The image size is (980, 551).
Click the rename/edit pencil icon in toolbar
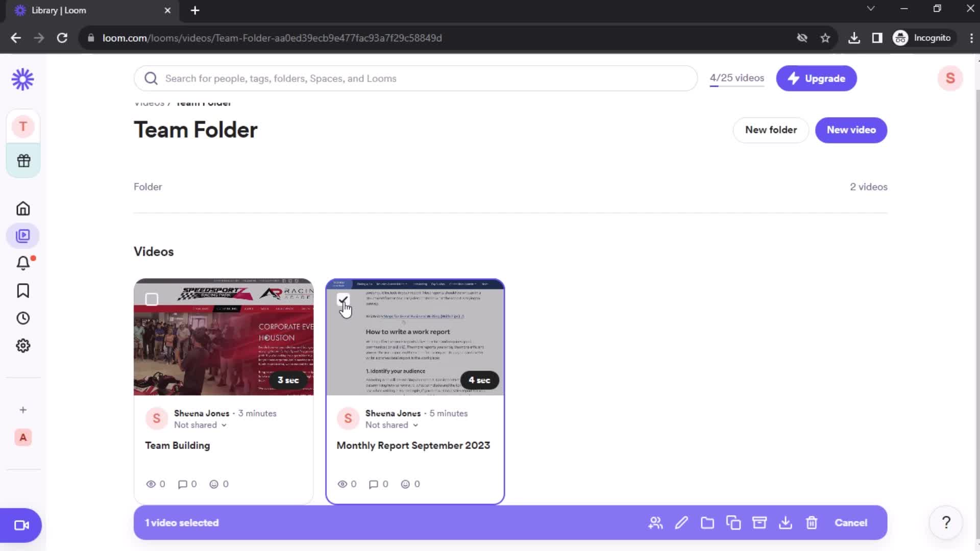[x=682, y=523]
